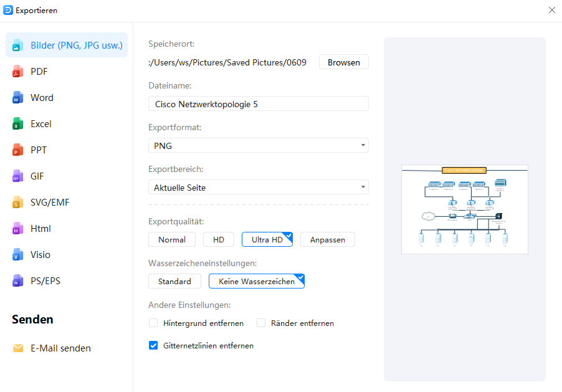Click the Anpassen quality button
This screenshot has width=562, height=392.
pyautogui.click(x=327, y=239)
